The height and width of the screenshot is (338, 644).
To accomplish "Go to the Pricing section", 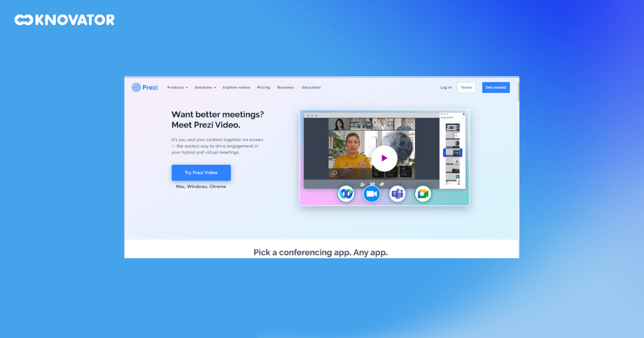I will point(264,87).
